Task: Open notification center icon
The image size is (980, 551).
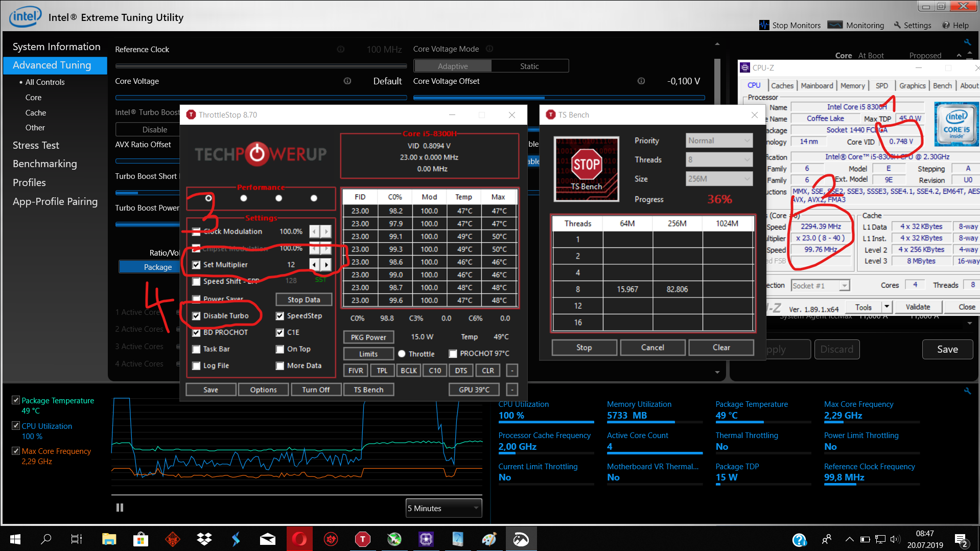Action: pyautogui.click(x=961, y=539)
